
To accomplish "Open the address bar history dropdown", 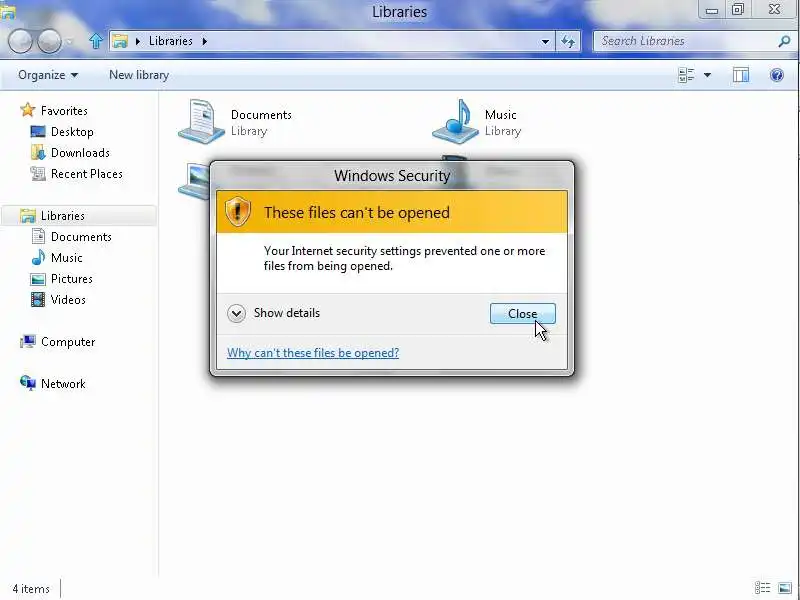I will (545, 41).
